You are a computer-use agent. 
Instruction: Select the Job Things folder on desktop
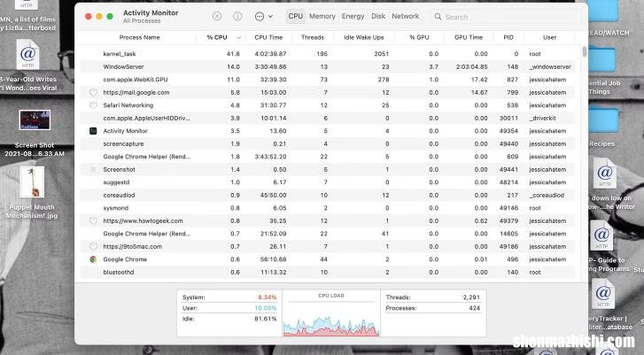603,59
